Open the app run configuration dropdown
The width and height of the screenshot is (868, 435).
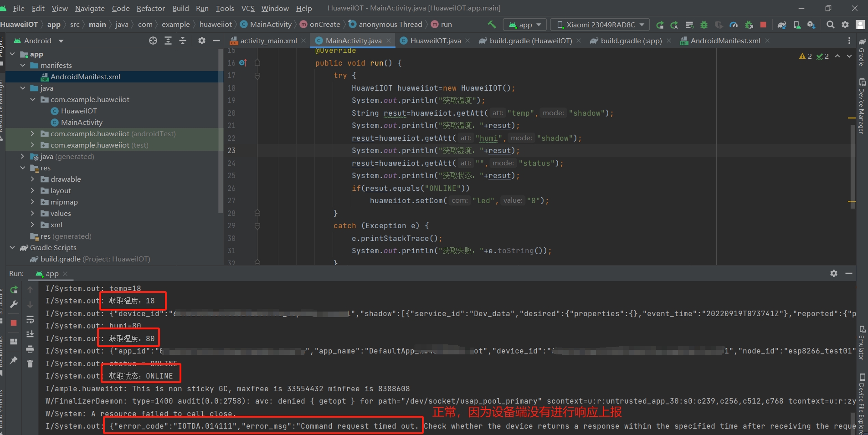tap(524, 25)
